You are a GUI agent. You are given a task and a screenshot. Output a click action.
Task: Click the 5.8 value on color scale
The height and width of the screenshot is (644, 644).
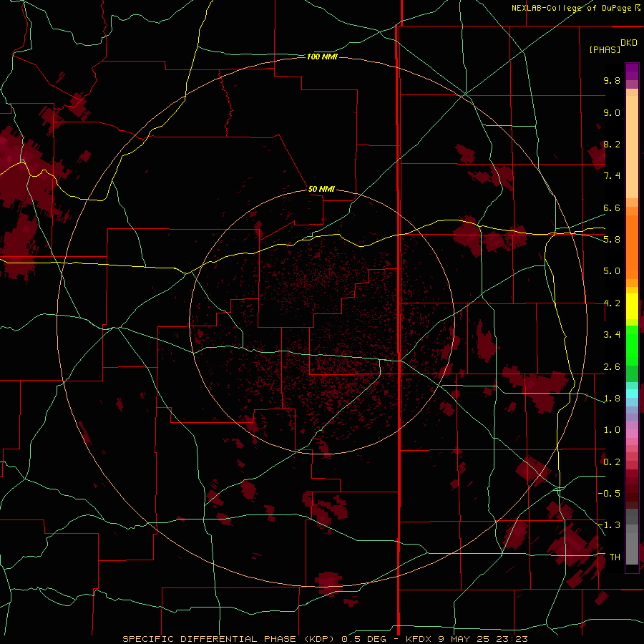(x=612, y=240)
